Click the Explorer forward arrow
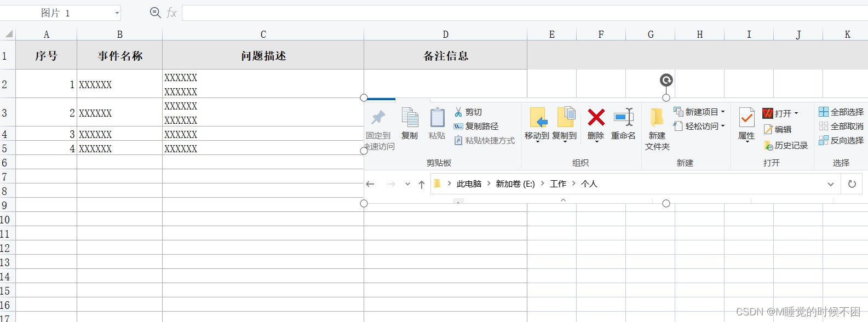Viewport: 868px width, 322px height. (x=391, y=184)
